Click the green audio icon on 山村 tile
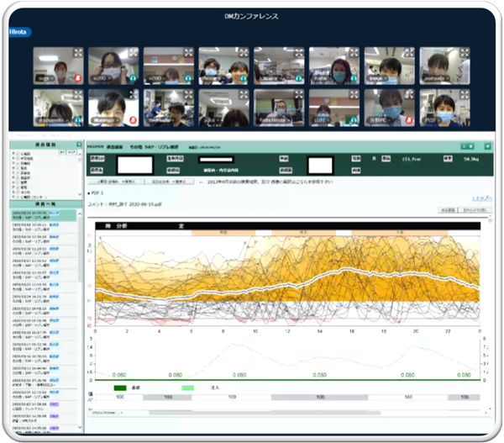 [x=354, y=120]
